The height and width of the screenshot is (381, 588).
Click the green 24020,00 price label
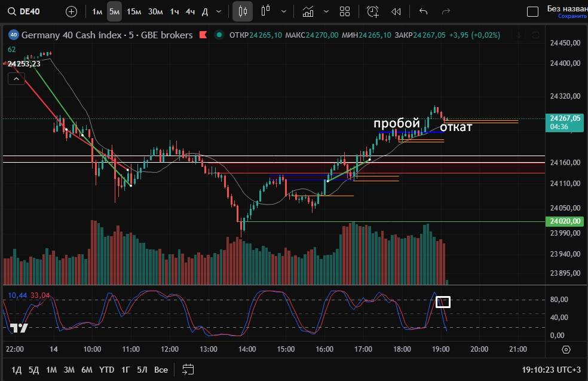564,221
